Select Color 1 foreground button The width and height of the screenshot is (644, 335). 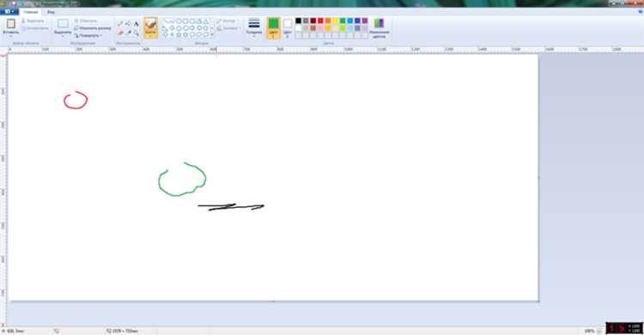273,28
